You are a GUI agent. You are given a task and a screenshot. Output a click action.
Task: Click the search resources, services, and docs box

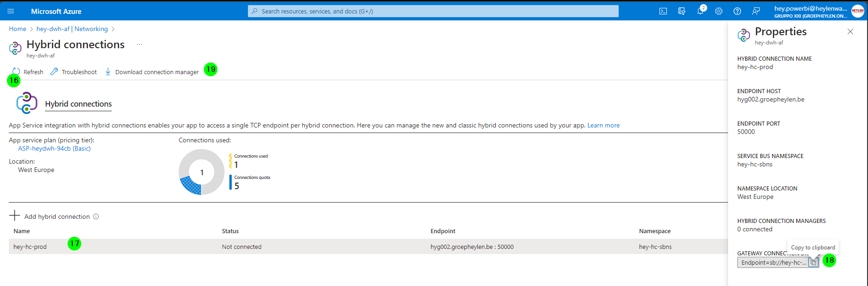(433, 11)
